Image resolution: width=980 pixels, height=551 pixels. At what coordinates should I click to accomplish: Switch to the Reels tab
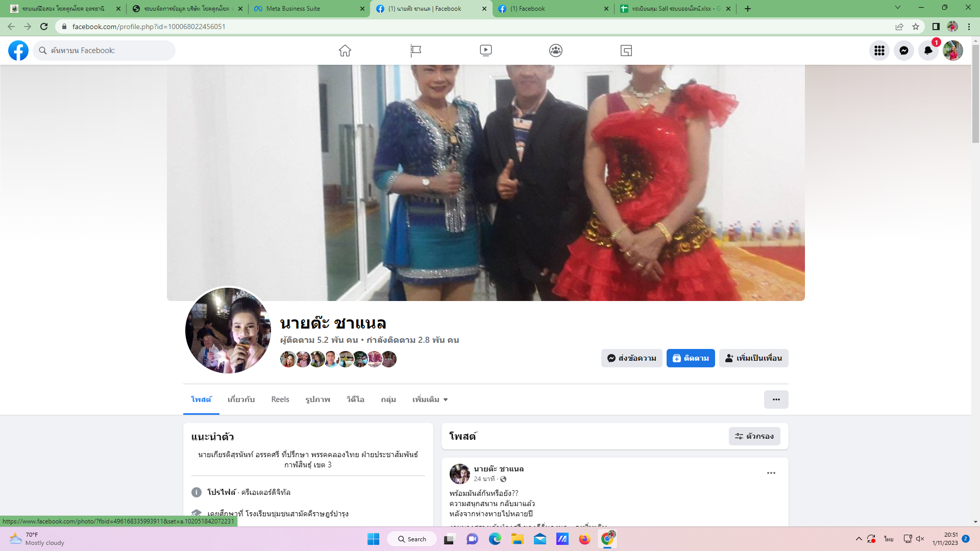(280, 399)
